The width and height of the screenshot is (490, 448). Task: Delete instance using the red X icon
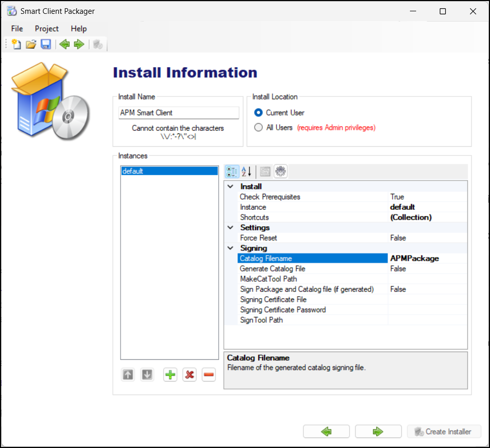189,375
